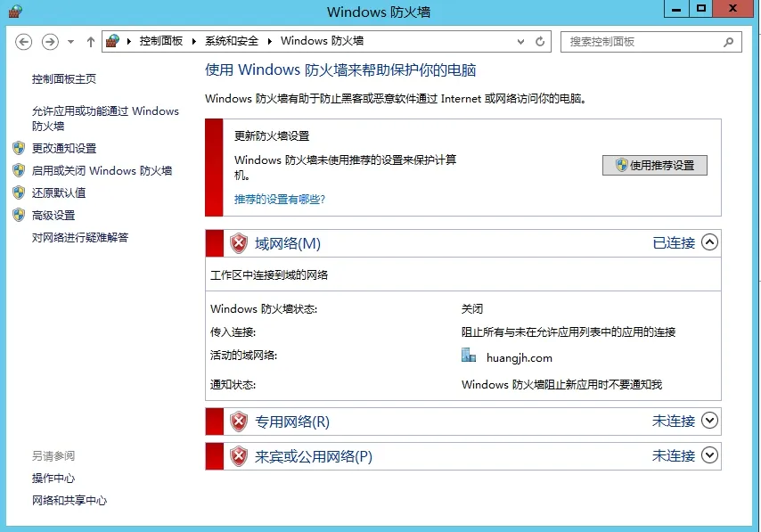The width and height of the screenshot is (761, 532).
Task: Click red shield icon of 专用网络
Action: coord(238,422)
